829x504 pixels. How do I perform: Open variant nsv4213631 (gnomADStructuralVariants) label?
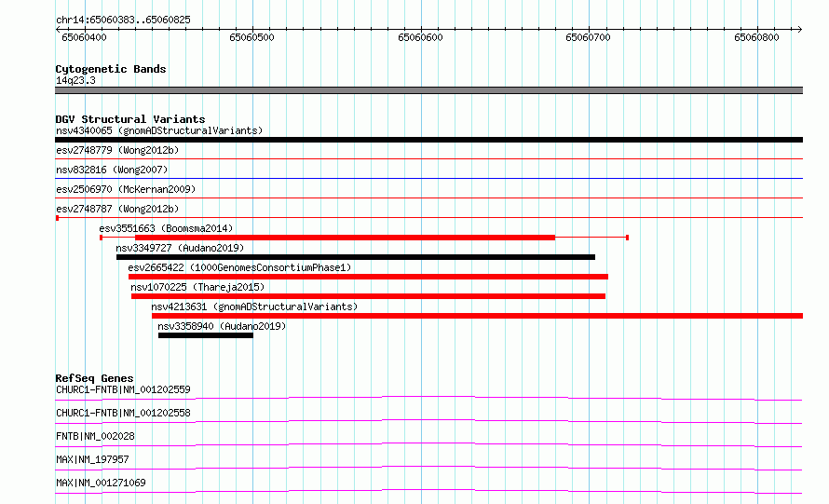coord(254,306)
